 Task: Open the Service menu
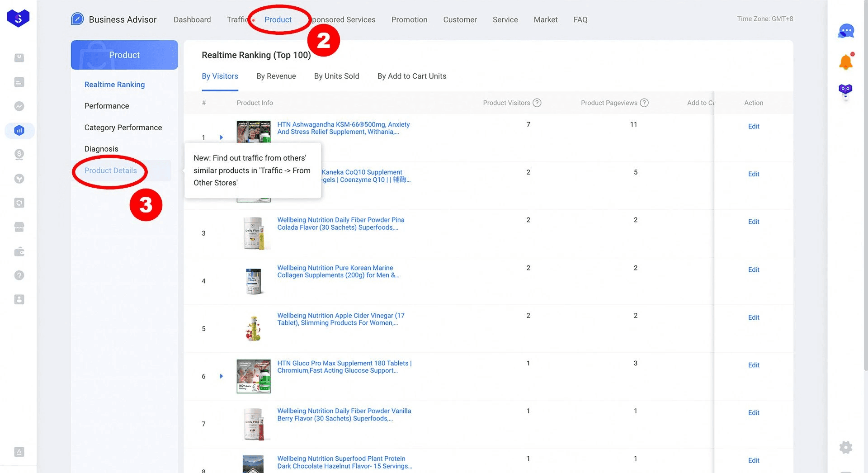click(x=505, y=19)
